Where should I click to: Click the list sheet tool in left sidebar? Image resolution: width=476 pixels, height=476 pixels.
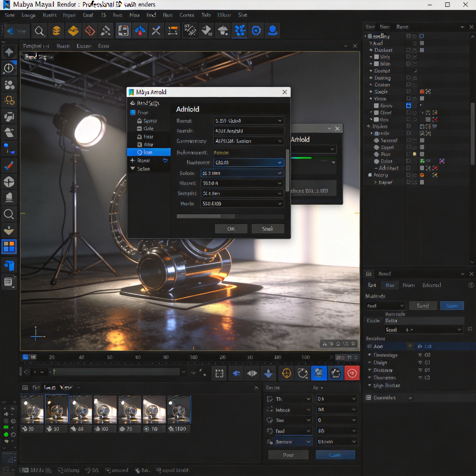coord(9,282)
